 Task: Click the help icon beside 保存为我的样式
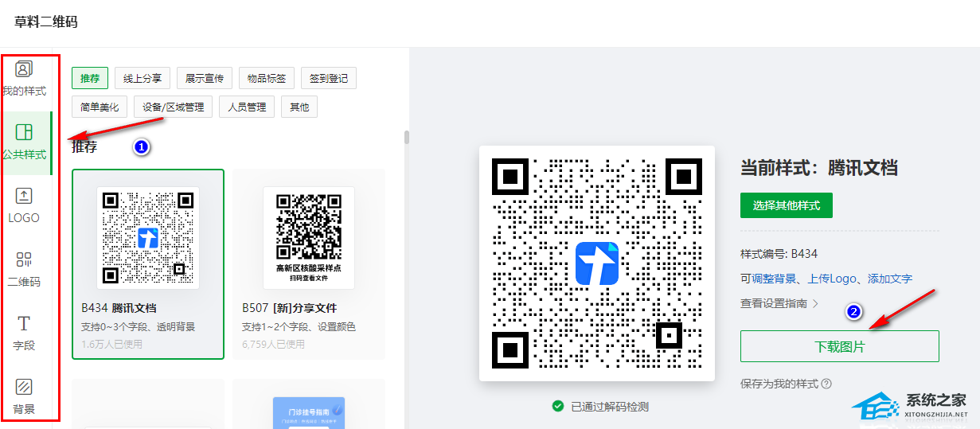(x=826, y=384)
